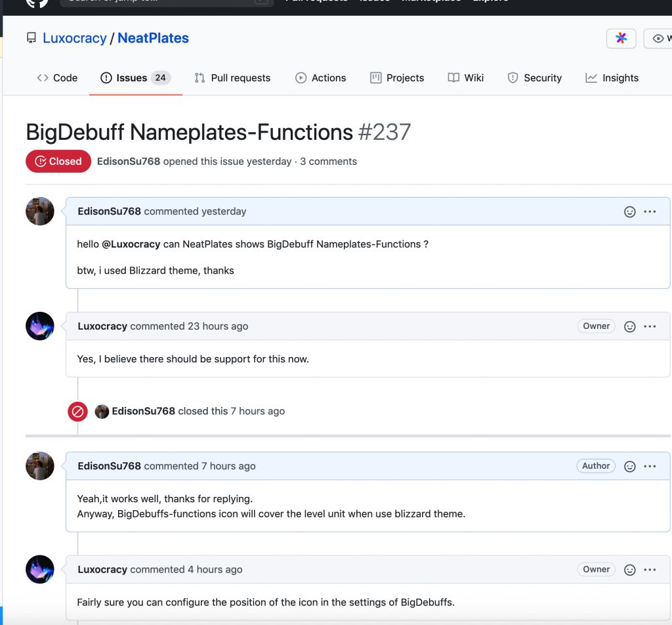672x625 pixels.
Task: Click Luxocracy's avatar on the 4-hour-old comment
Action: (40, 569)
